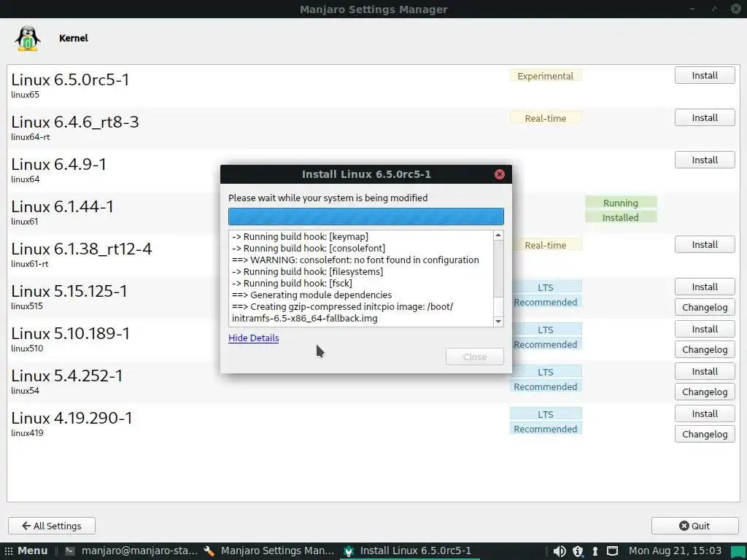Open the Changelog for Linux 5.15.125-1
747x560 pixels.
coord(705,308)
